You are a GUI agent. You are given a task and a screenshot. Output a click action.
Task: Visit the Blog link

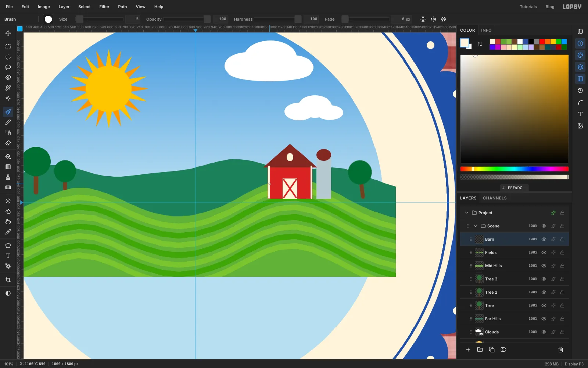point(550,7)
